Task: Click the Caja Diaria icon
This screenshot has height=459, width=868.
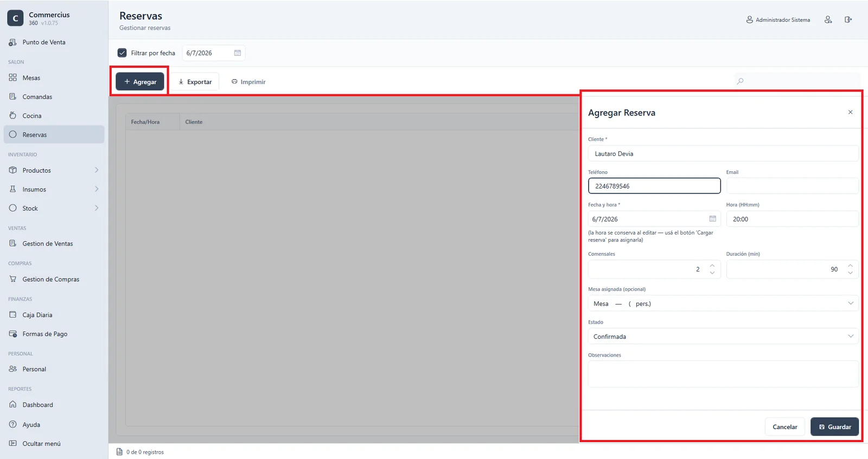Action: pyautogui.click(x=13, y=315)
